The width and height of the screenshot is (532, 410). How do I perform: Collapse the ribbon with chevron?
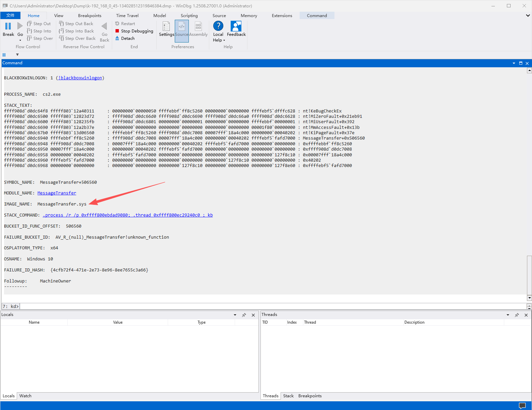(x=528, y=16)
